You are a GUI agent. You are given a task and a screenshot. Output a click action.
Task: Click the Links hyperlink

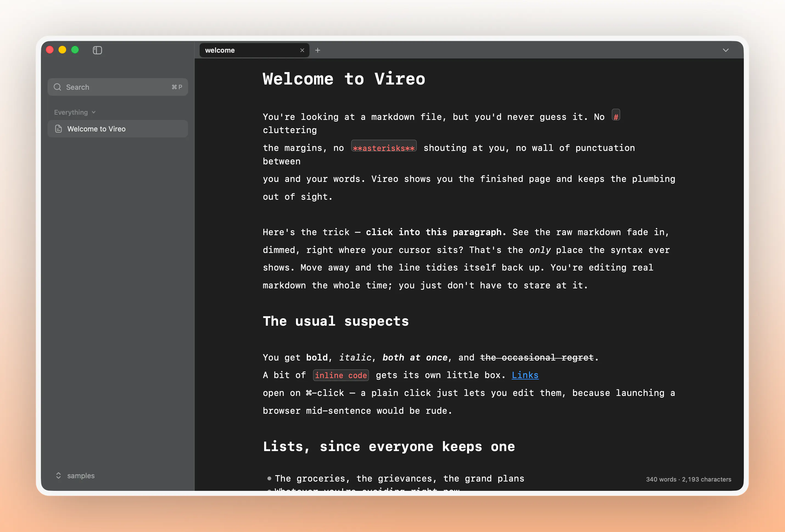[525, 375]
